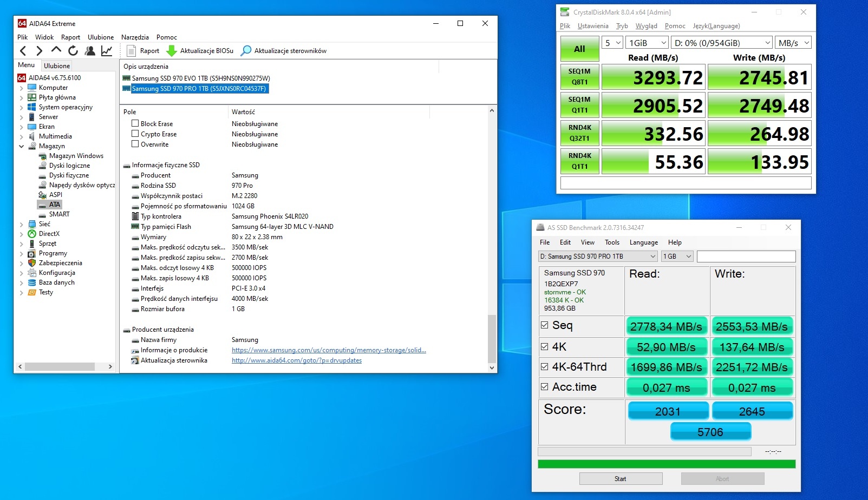Open SMART in the Magazyn tree
The image size is (868, 500).
pyautogui.click(x=59, y=214)
